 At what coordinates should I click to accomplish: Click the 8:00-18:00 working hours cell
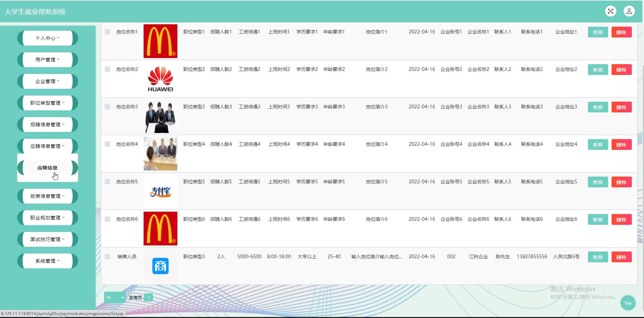click(x=279, y=257)
